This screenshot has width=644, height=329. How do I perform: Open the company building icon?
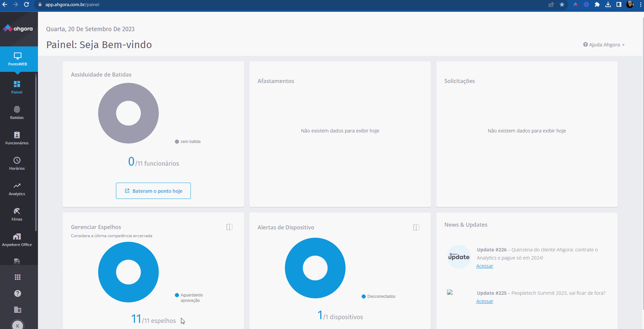coord(18,310)
